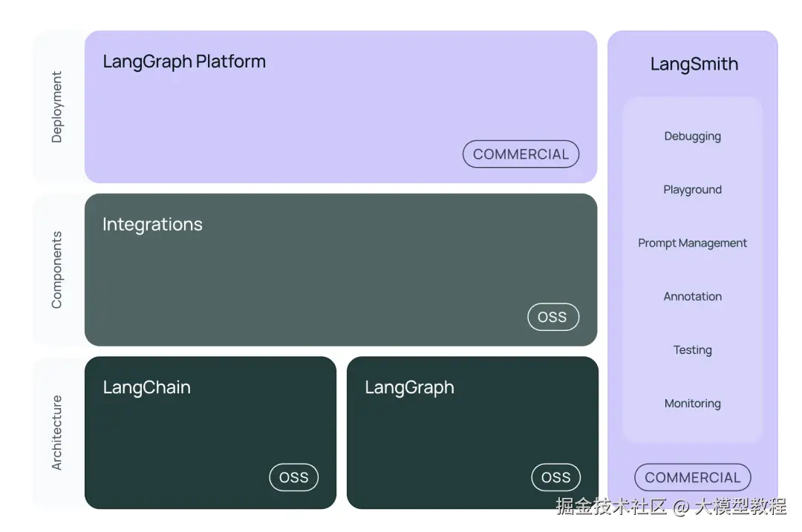The width and height of the screenshot is (802, 532).
Task: Select Playground in the LangSmith list
Action: [x=692, y=190]
